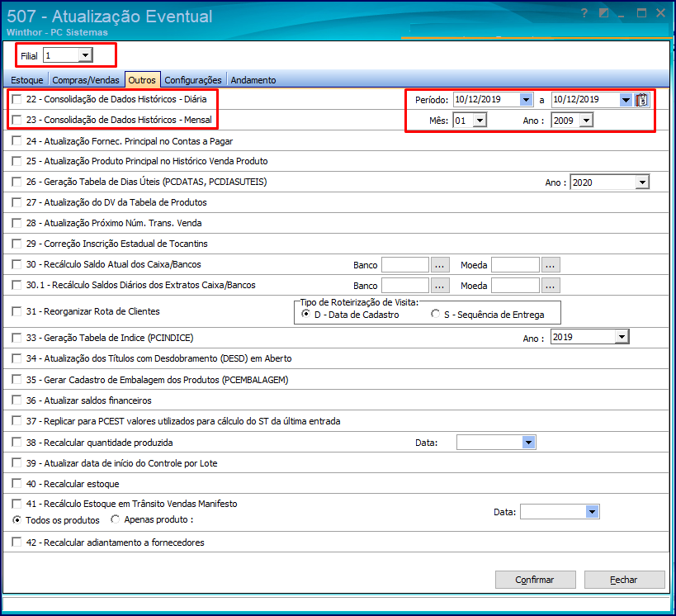The image size is (676, 616).
Task: Browse Banco lookup for option 30
Action: point(440,265)
